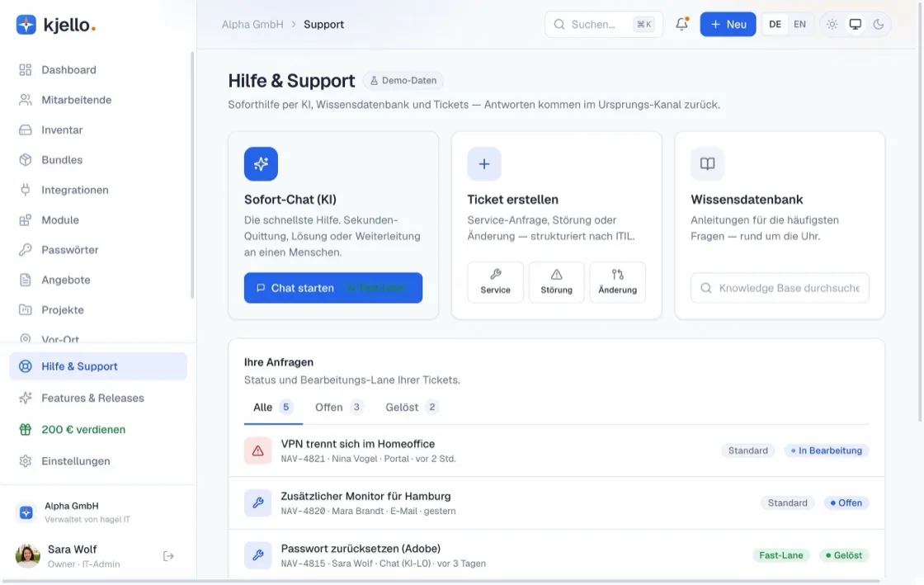
Task: Open Mitarbeitende people icon
Action: point(26,100)
